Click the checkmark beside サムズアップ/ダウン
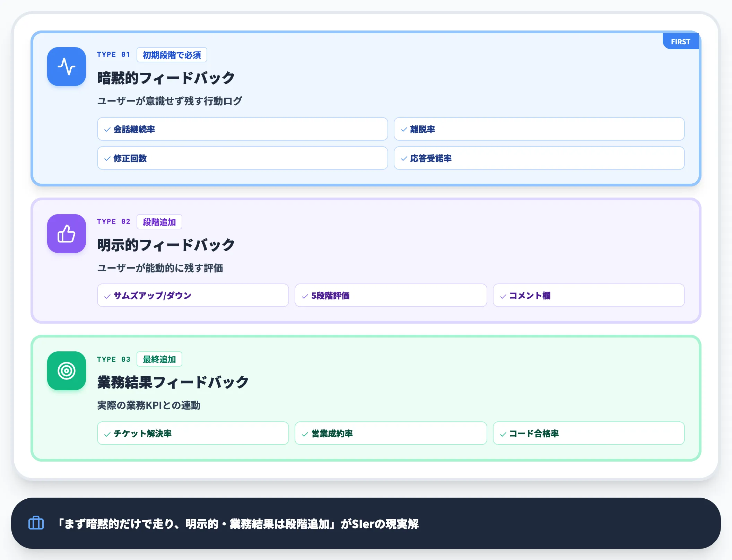The width and height of the screenshot is (732, 560). coord(107,296)
